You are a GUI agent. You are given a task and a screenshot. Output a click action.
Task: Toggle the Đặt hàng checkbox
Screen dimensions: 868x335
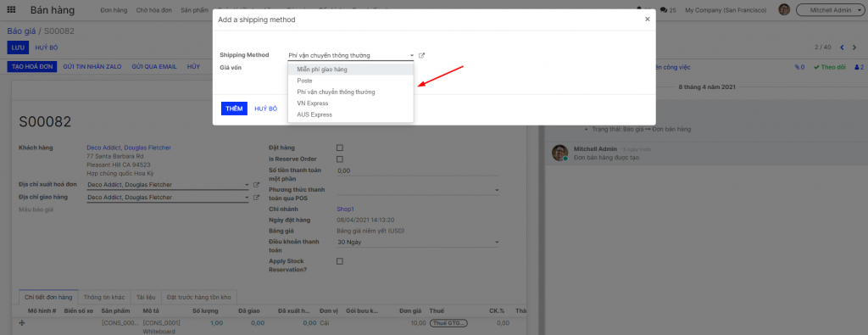(340, 148)
